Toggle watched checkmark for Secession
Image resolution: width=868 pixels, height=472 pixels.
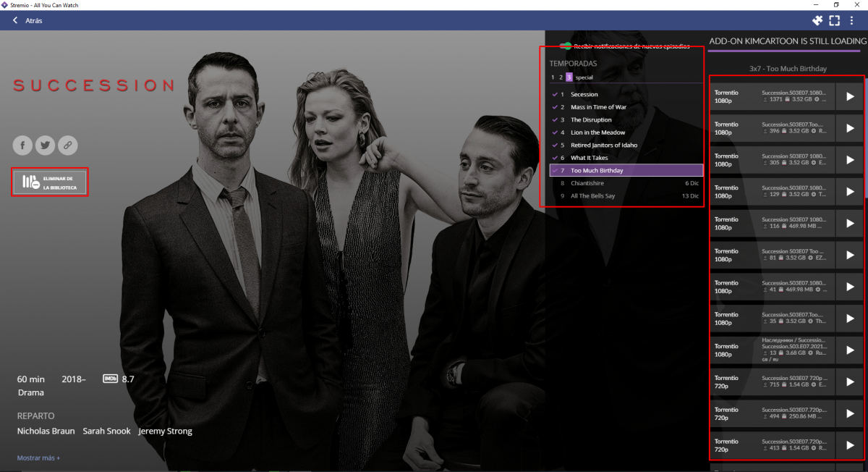tap(555, 94)
